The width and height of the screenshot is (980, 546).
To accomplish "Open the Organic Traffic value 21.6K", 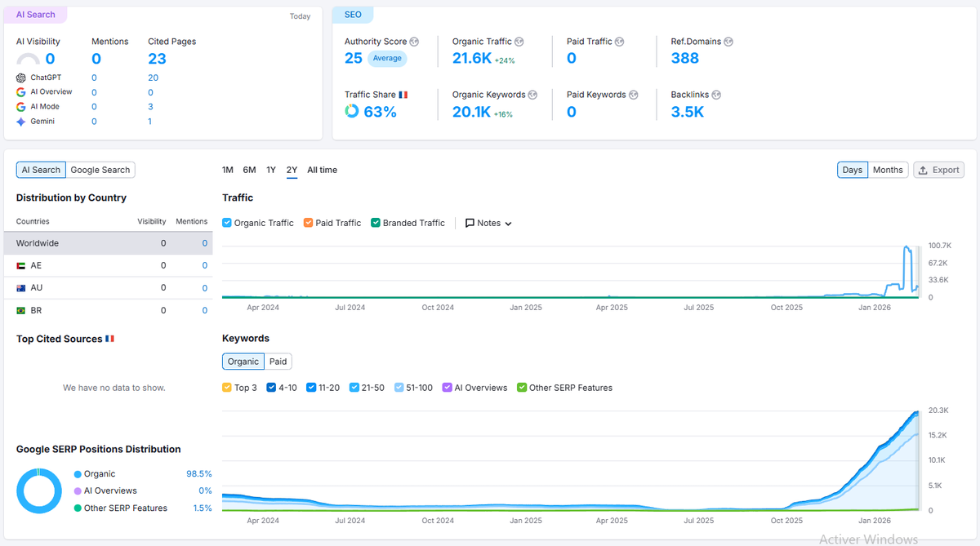I will (x=471, y=58).
